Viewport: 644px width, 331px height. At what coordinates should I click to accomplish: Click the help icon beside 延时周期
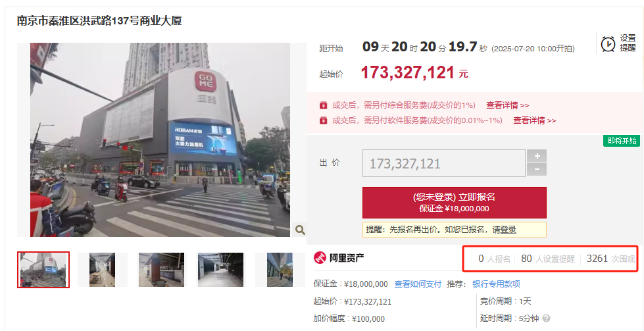click(x=546, y=318)
